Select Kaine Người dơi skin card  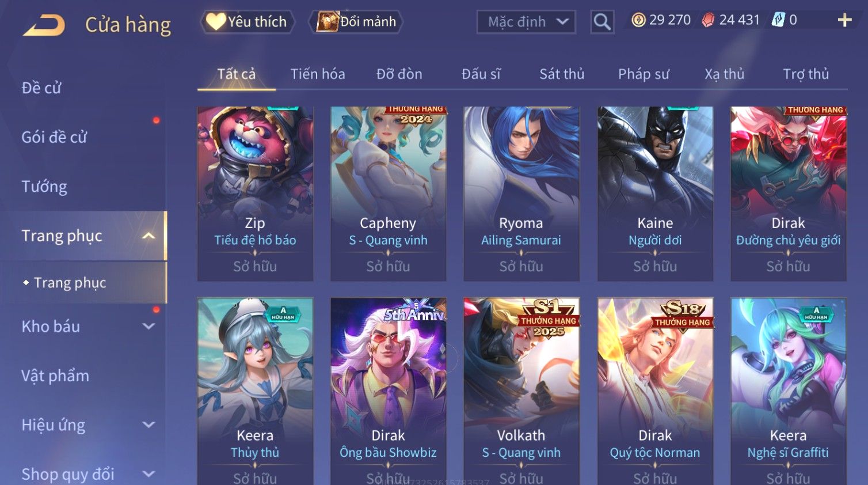655,194
